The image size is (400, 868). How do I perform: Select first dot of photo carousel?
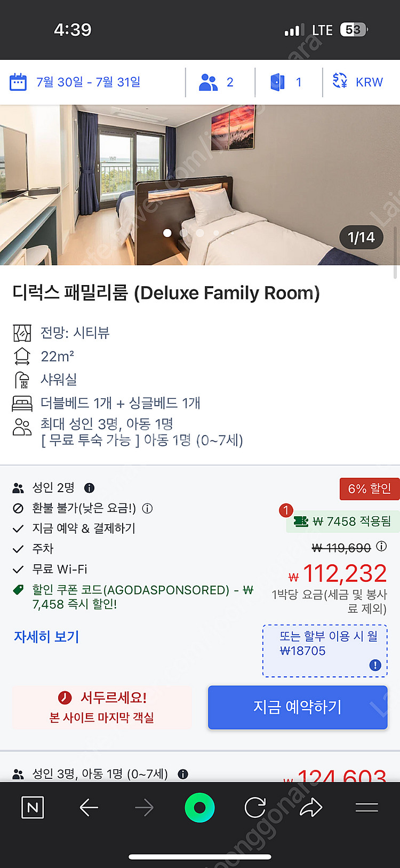[167, 233]
